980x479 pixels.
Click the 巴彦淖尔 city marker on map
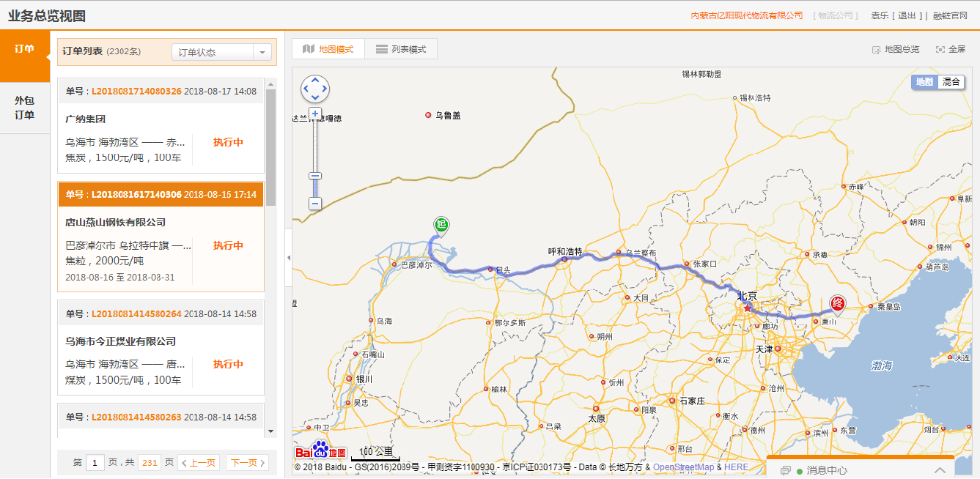coord(394,264)
